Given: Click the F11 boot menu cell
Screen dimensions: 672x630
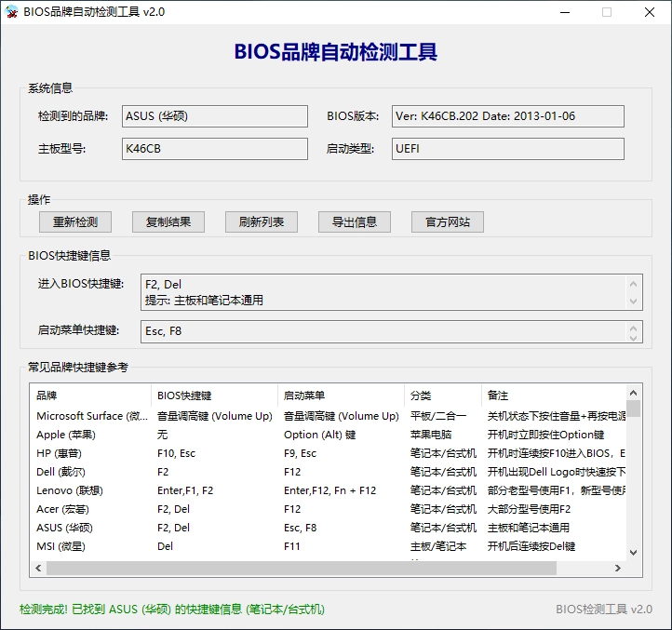Looking at the screenshot, I should tap(292, 546).
